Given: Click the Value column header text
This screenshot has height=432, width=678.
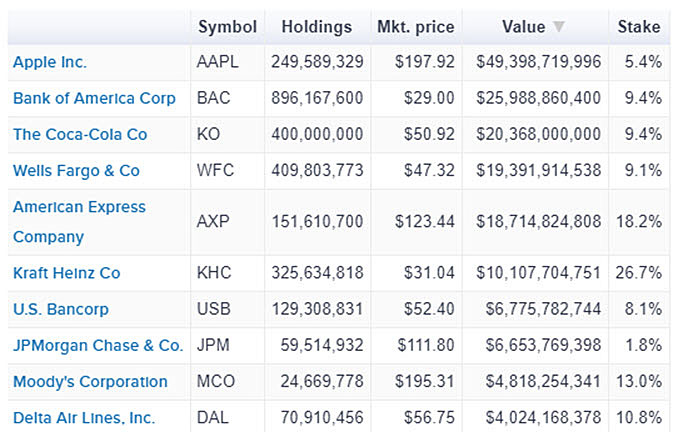Looking at the screenshot, I should tap(524, 27).
